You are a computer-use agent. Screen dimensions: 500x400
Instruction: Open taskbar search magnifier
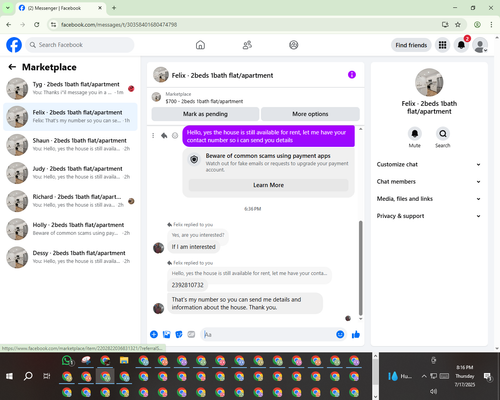[x=28, y=376]
